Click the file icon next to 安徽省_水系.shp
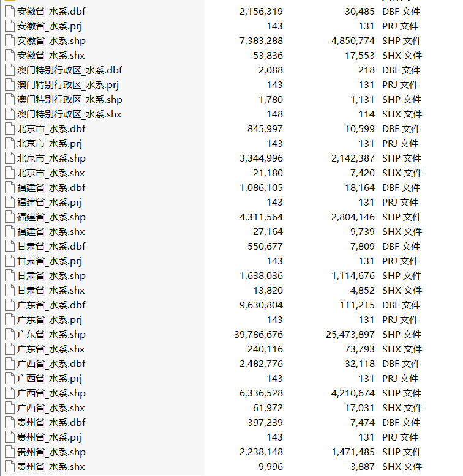 [x=10, y=40]
